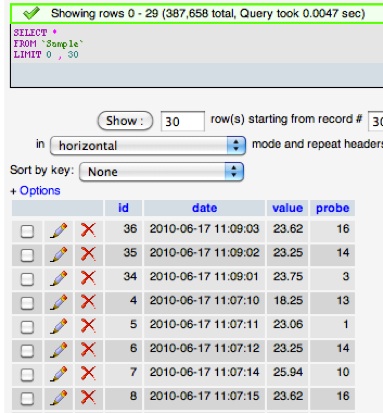Sort table by value column
Viewport: 383px width, 413px height.
[x=287, y=208]
